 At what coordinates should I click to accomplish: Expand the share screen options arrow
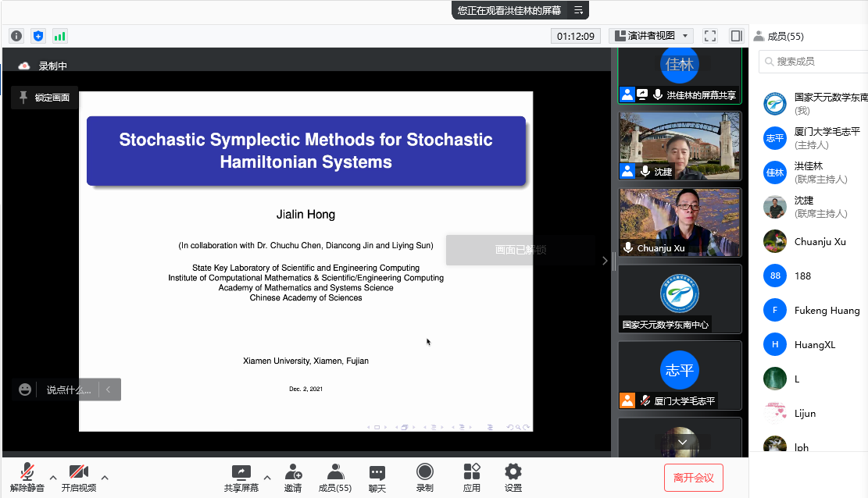pyautogui.click(x=267, y=477)
